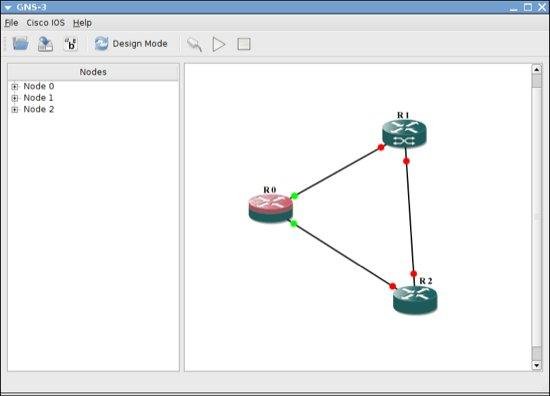The height and width of the screenshot is (396, 550).
Task: Expand Node 2 in the tree
Action: point(15,110)
